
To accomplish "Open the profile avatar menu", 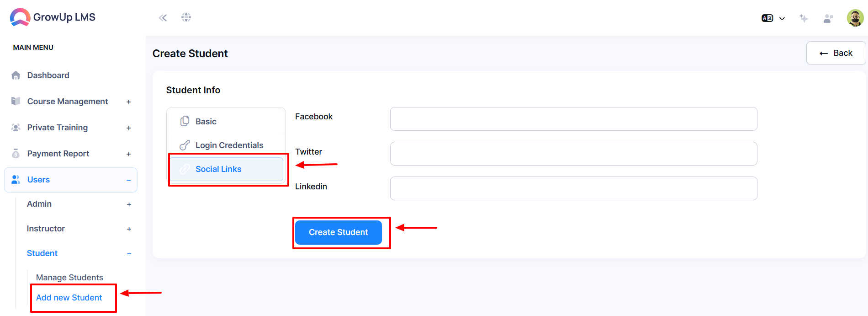I will coord(855,18).
